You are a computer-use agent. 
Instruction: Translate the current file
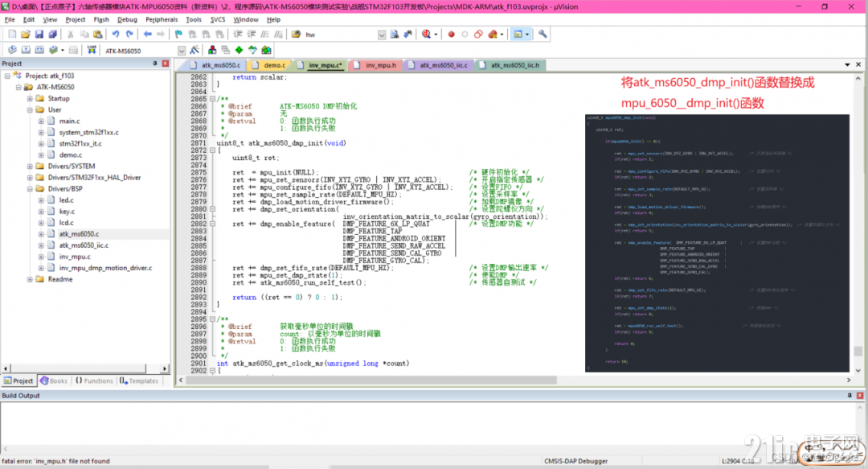coord(12,51)
